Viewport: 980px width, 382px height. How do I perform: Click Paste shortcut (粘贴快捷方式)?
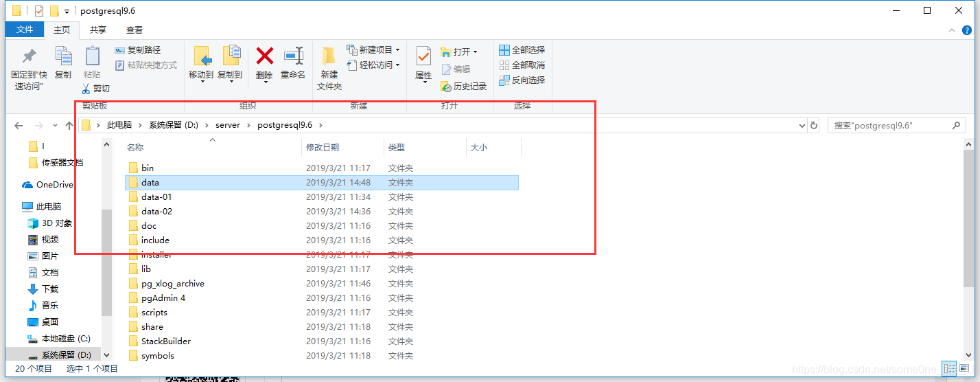145,65
